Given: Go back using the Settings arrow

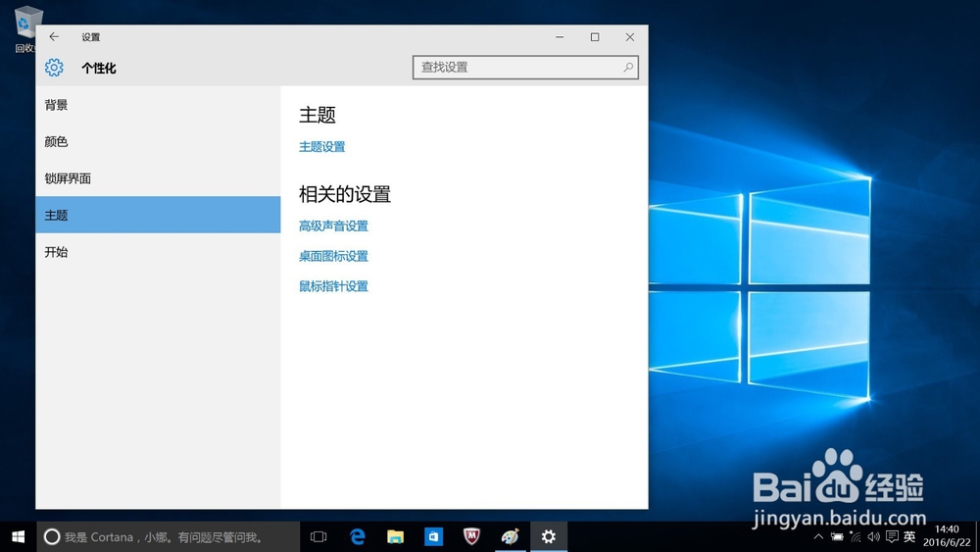Looking at the screenshot, I should pyautogui.click(x=54, y=37).
